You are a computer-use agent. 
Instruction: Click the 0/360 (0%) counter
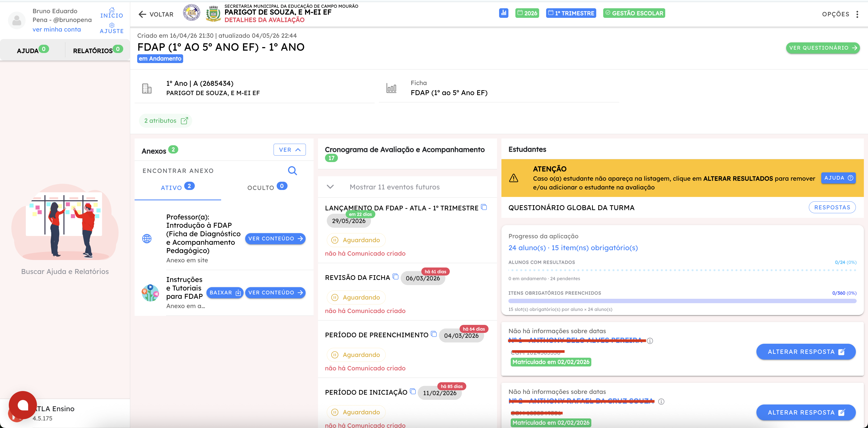pyautogui.click(x=844, y=293)
